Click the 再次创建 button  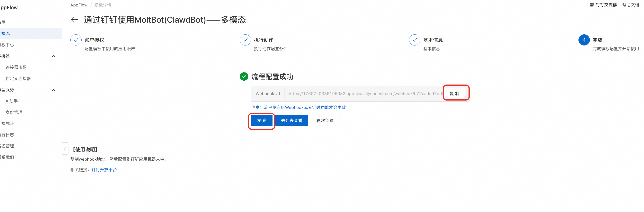[325, 121]
